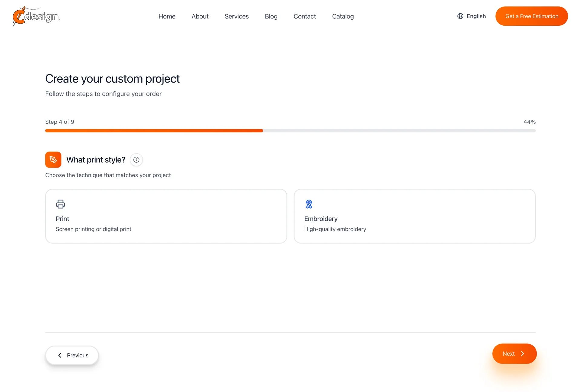
Task: Click the Cdesign logo
Action: pos(36,16)
